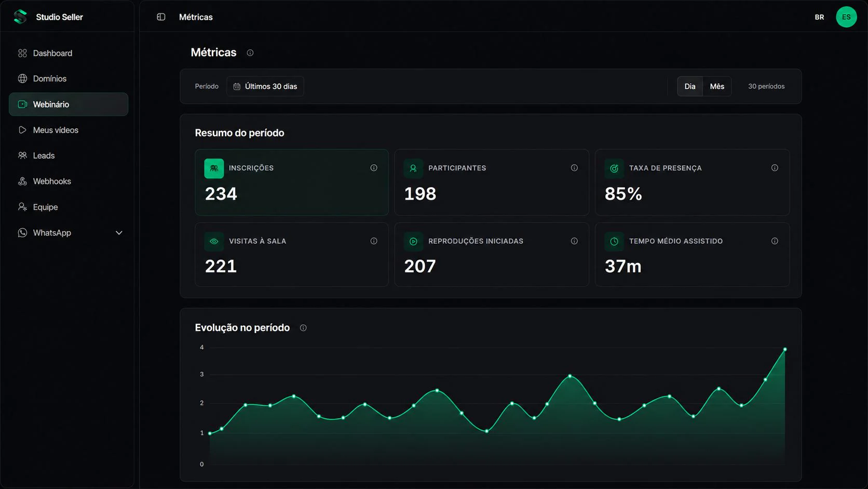
Task: Click the first chart data point at value 1
Action: click(210, 433)
